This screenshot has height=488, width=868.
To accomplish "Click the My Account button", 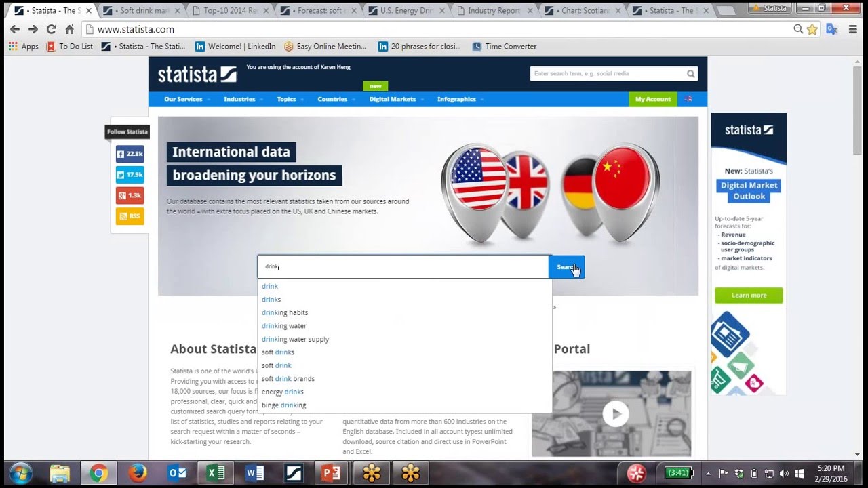I will pos(652,99).
